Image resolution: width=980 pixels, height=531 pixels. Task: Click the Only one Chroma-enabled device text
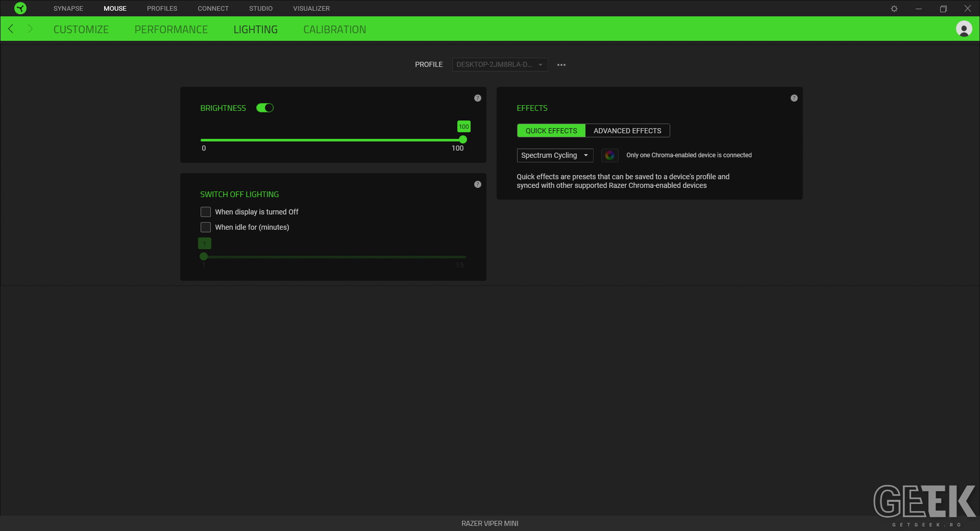[x=689, y=155]
